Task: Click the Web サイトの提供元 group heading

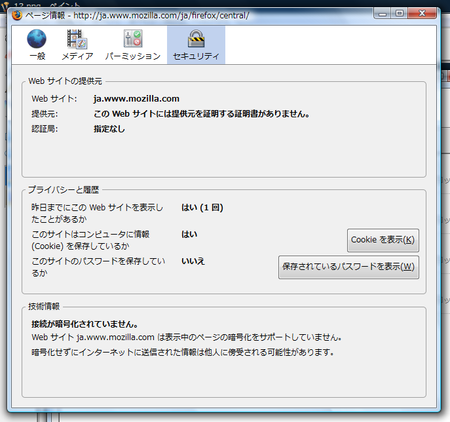Action: click(x=65, y=81)
